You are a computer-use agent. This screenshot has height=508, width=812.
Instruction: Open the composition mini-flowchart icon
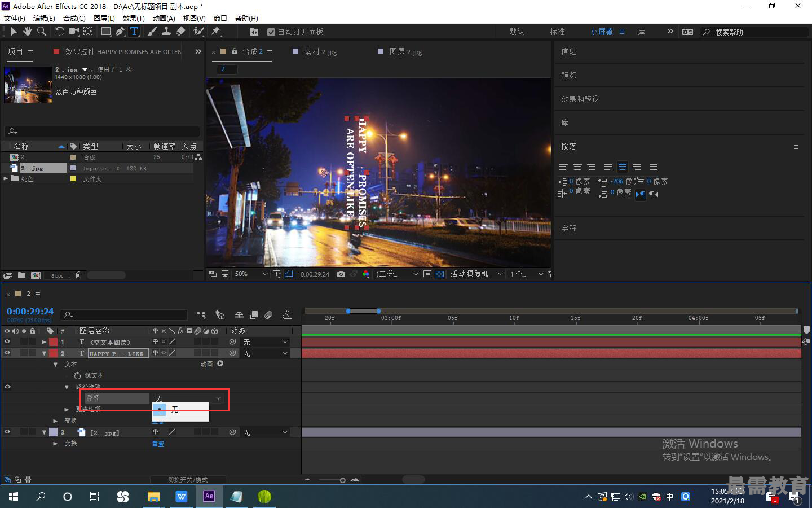pyautogui.click(x=201, y=315)
